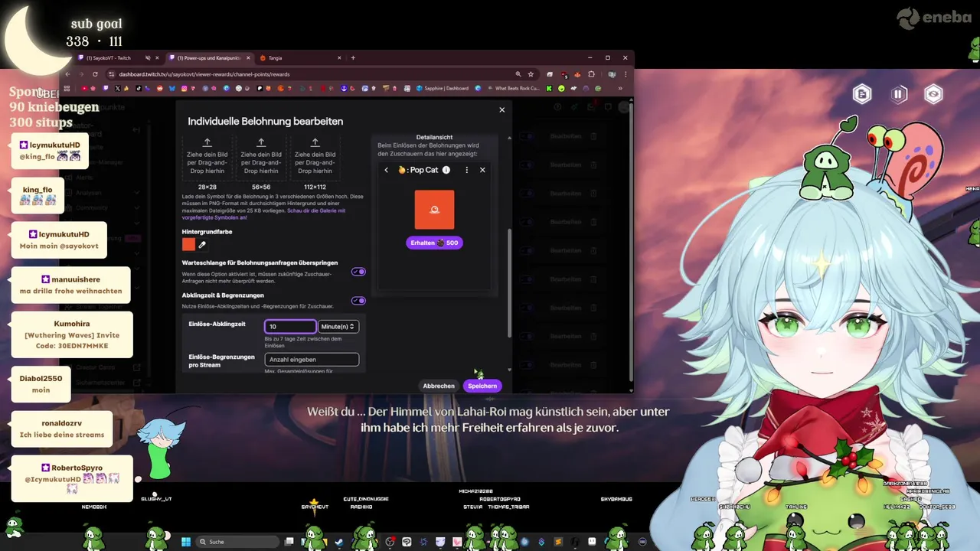
Task: Toggle Warteschlange für Belohnungsanfragen überspringen
Action: pyautogui.click(x=358, y=272)
